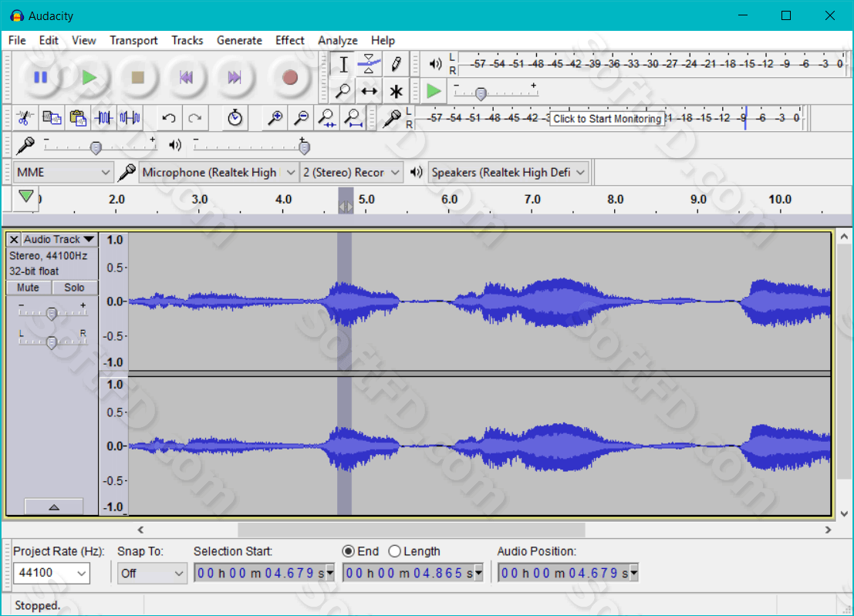Select the Draw pencil tool
This screenshot has width=854, height=616.
(396, 64)
